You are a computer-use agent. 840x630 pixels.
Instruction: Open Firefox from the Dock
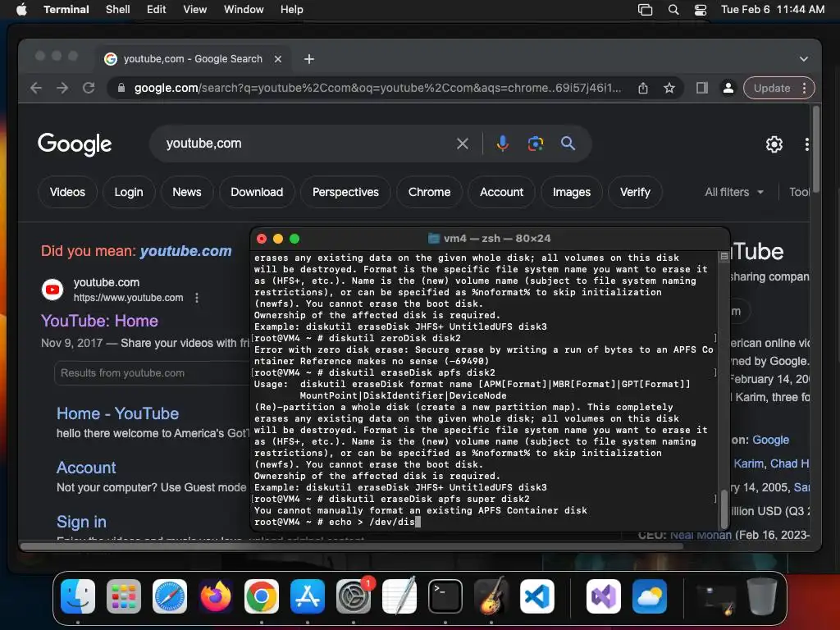[216, 596]
